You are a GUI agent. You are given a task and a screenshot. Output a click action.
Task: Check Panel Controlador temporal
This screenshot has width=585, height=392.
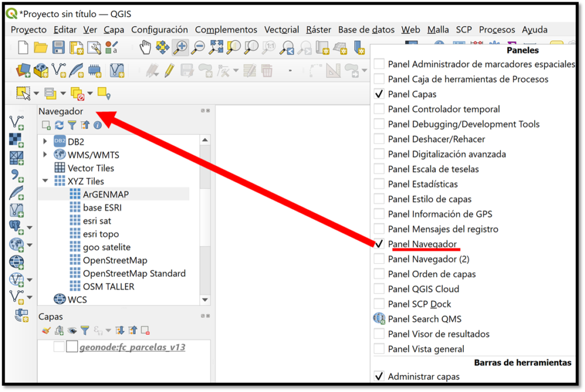tap(379, 109)
